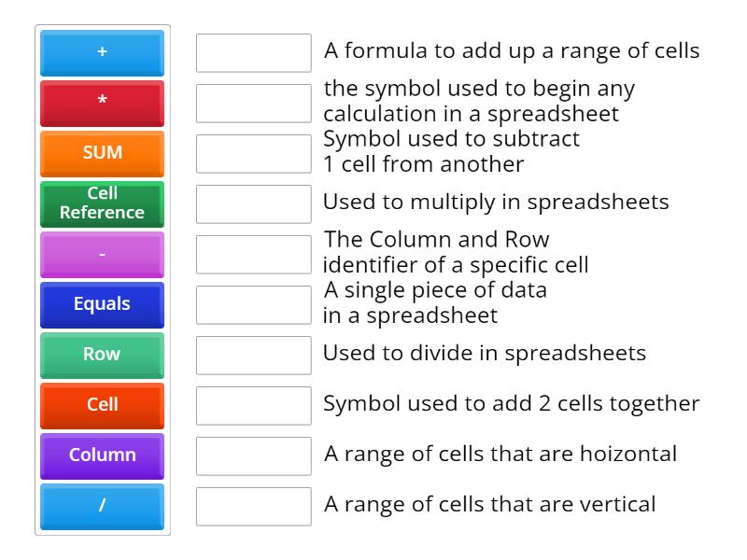
Task: Select the red asterisk tile
Action: coord(102,103)
